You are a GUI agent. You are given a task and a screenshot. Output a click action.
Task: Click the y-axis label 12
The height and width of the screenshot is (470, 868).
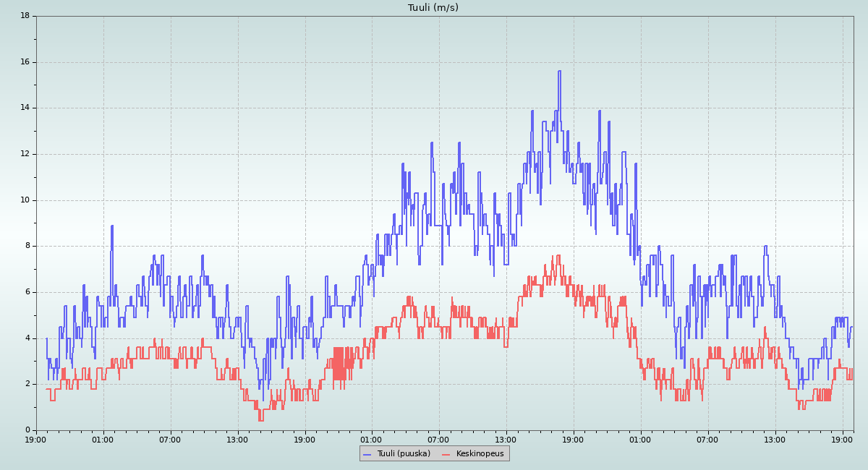coord(25,154)
